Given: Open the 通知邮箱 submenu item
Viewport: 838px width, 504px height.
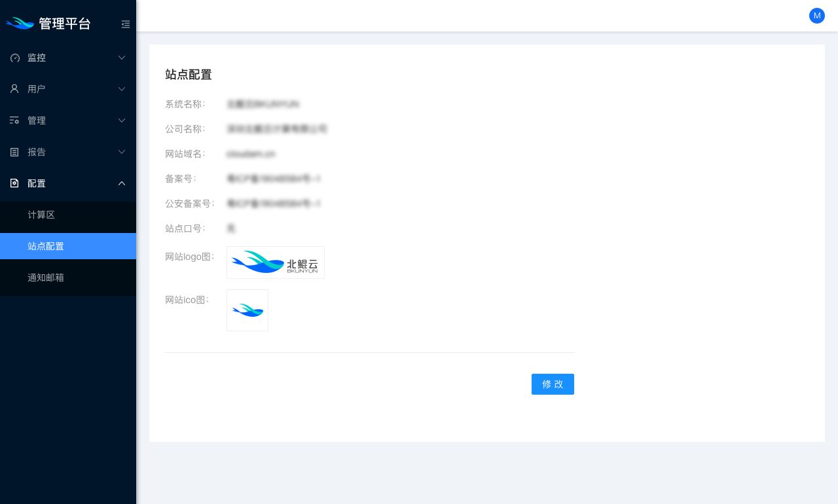Looking at the screenshot, I should pyautogui.click(x=46, y=278).
